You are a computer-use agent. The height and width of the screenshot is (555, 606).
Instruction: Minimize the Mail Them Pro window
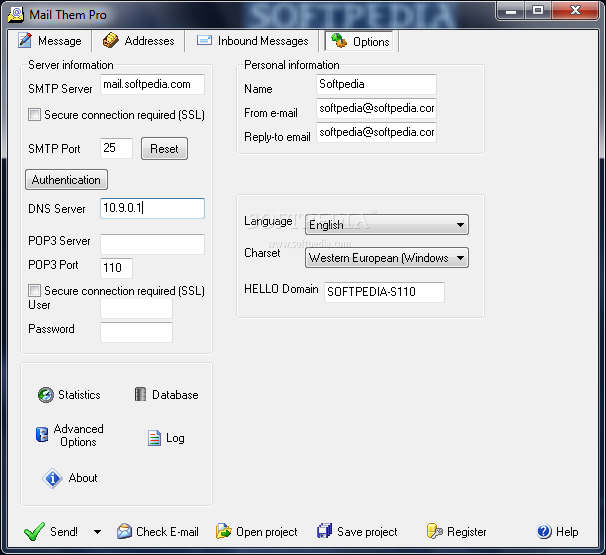pos(511,11)
